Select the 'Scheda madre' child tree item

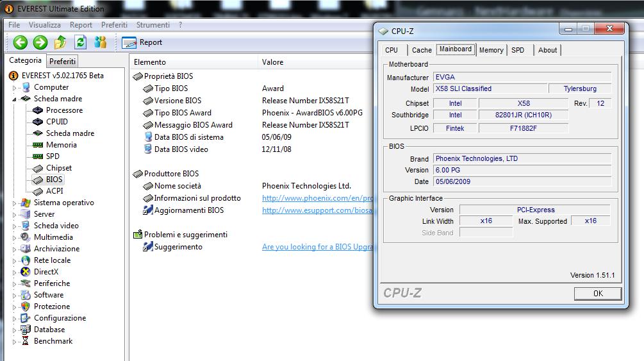click(70, 133)
